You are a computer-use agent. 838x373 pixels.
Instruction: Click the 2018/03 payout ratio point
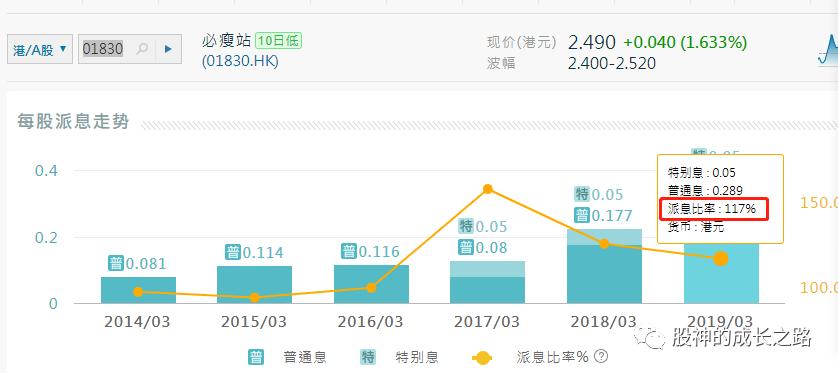coord(604,244)
